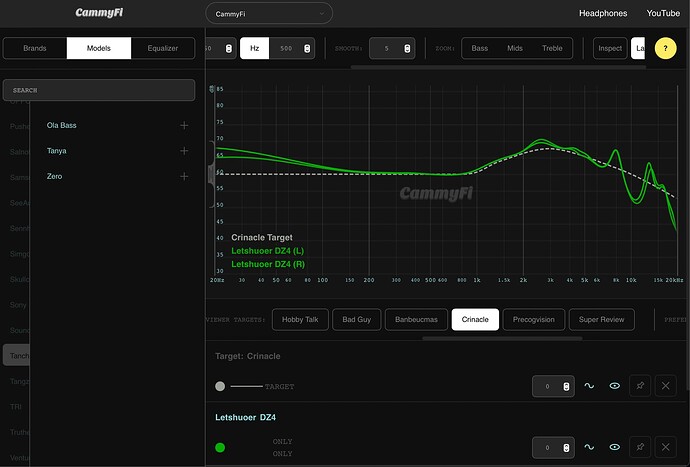Select the Sony brand in list

point(18,305)
